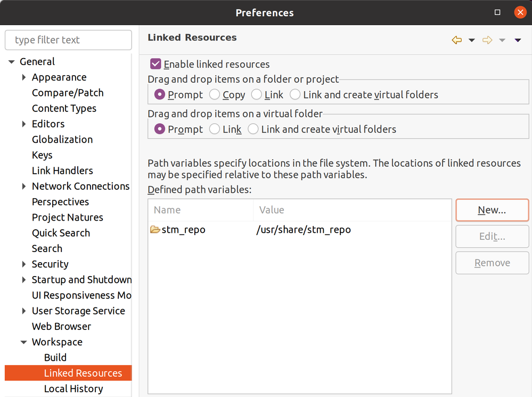Image resolution: width=532 pixels, height=397 pixels.
Task: Open UI Responsiveness Monitoring page
Action: 81,295
